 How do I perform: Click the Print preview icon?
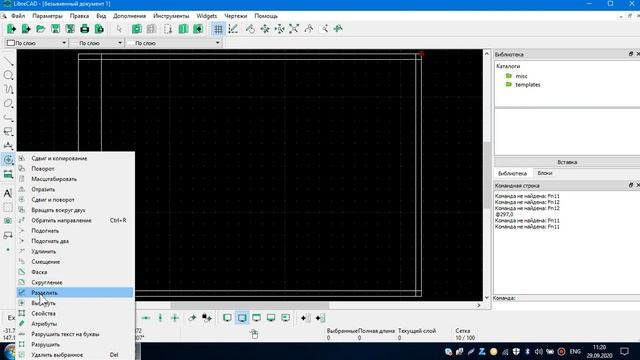coord(99,29)
